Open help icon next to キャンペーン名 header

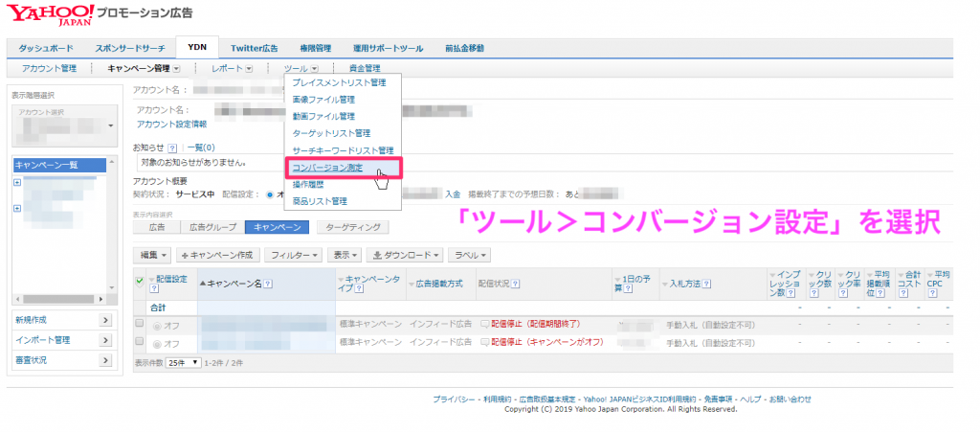pos(268,284)
